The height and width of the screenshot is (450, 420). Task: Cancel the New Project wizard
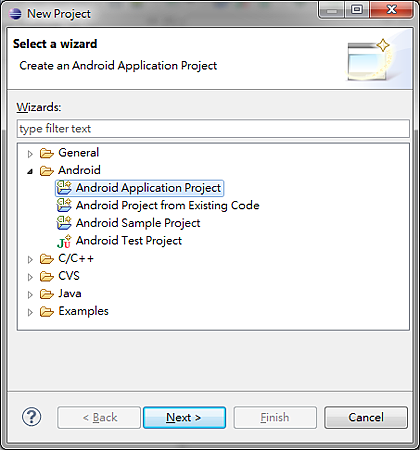coord(366,417)
